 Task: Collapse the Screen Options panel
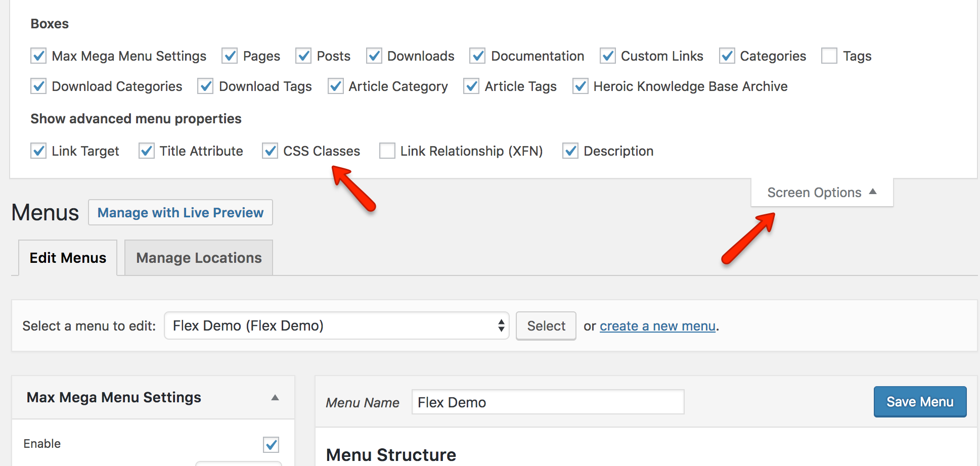tap(821, 193)
